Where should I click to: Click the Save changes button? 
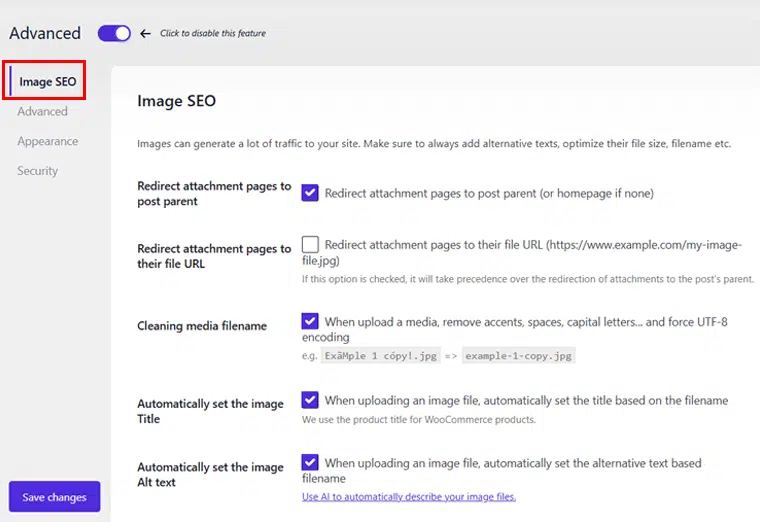point(54,497)
